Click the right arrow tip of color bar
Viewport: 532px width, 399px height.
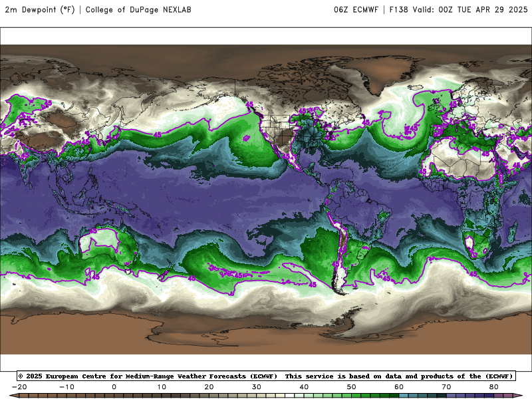[x=519, y=396]
